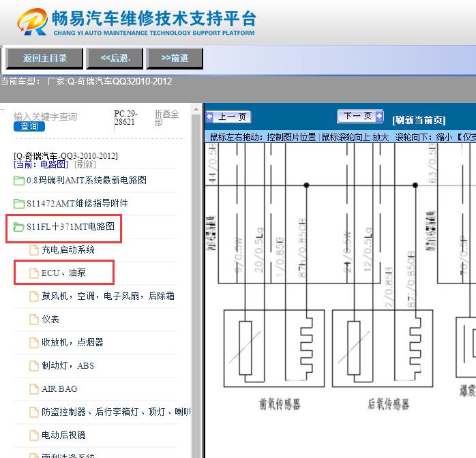This screenshot has width=476, height=458.
Task: Click the folder icon beside S11472AMT维修指导附件
Action: click(19, 204)
